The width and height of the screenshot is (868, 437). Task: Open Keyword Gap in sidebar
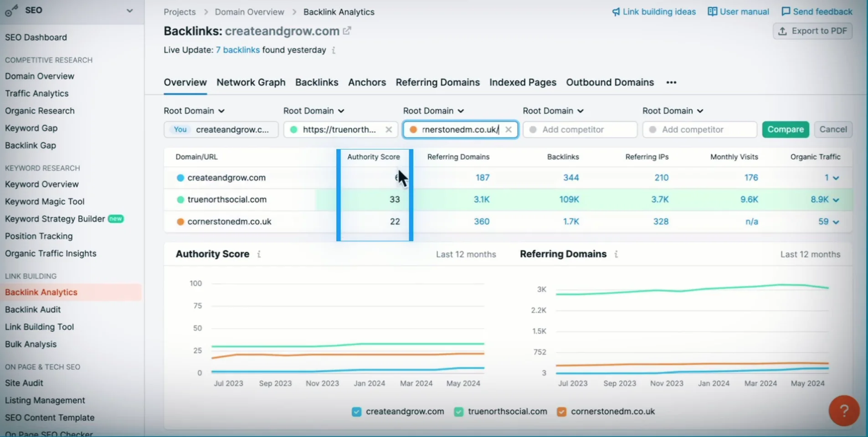click(x=31, y=128)
